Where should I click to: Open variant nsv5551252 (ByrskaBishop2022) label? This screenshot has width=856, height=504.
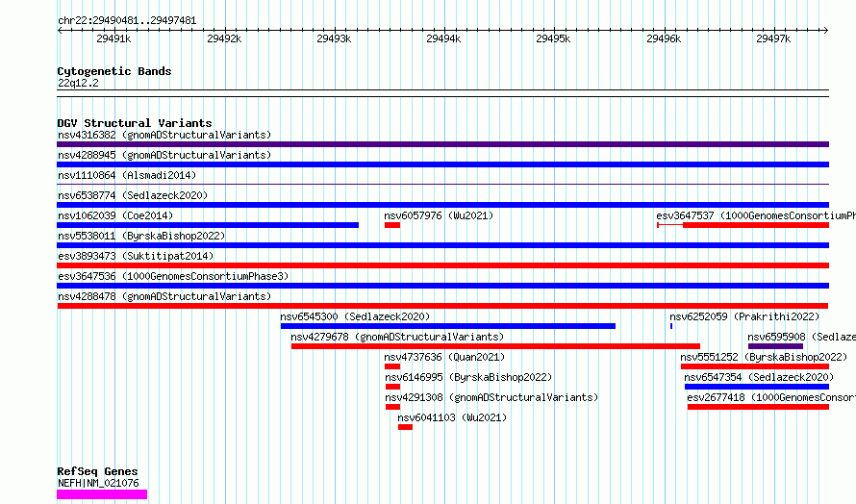764,357
